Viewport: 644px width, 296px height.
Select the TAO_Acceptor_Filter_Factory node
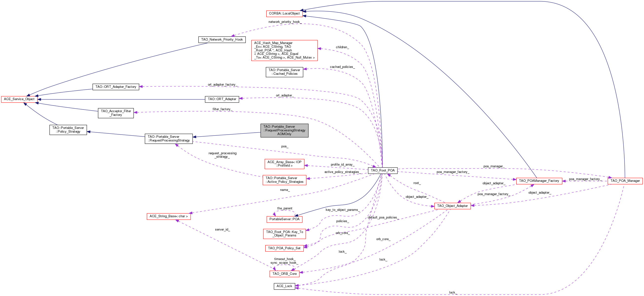[x=116, y=113]
